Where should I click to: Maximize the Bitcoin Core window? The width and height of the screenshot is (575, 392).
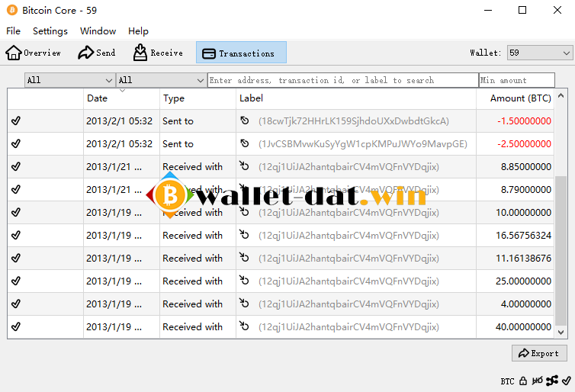pos(522,10)
